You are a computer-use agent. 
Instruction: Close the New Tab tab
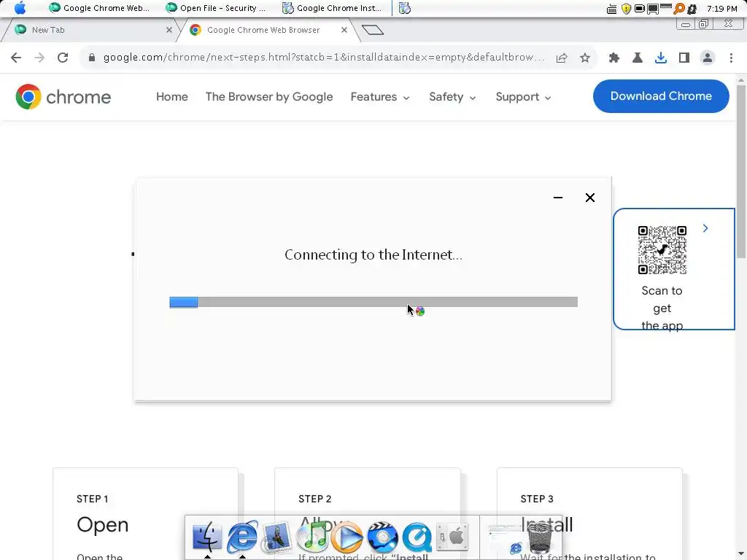(169, 30)
